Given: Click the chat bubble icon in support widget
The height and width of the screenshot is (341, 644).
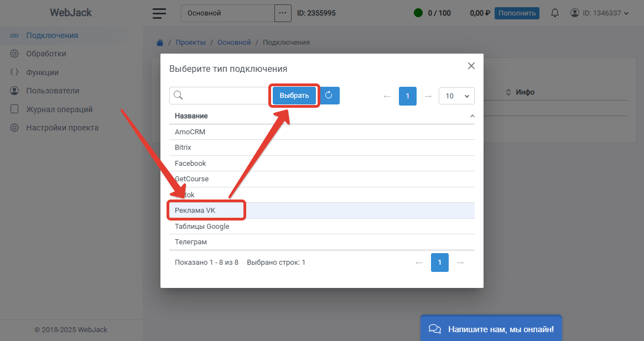Looking at the screenshot, I should 434,329.
